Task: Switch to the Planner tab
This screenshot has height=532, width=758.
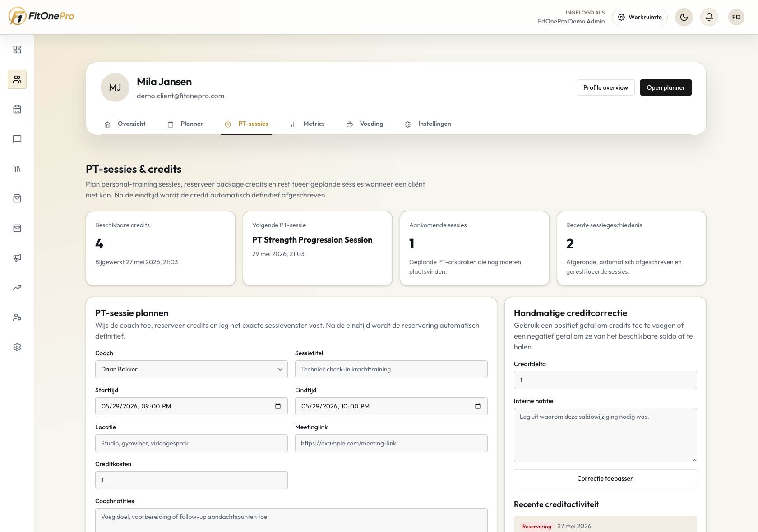Action: click(x=185, y=124)
